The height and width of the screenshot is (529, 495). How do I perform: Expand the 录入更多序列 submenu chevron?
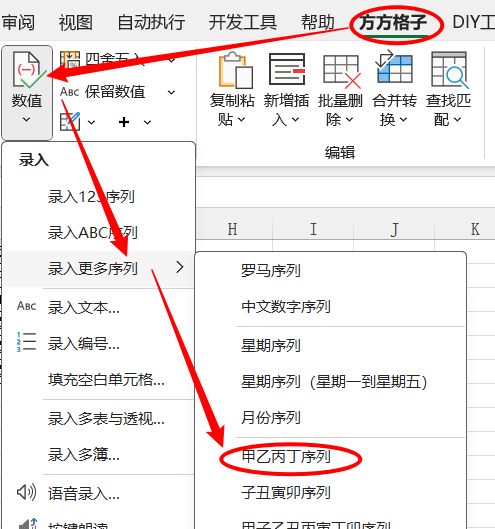tap(180, 268)
